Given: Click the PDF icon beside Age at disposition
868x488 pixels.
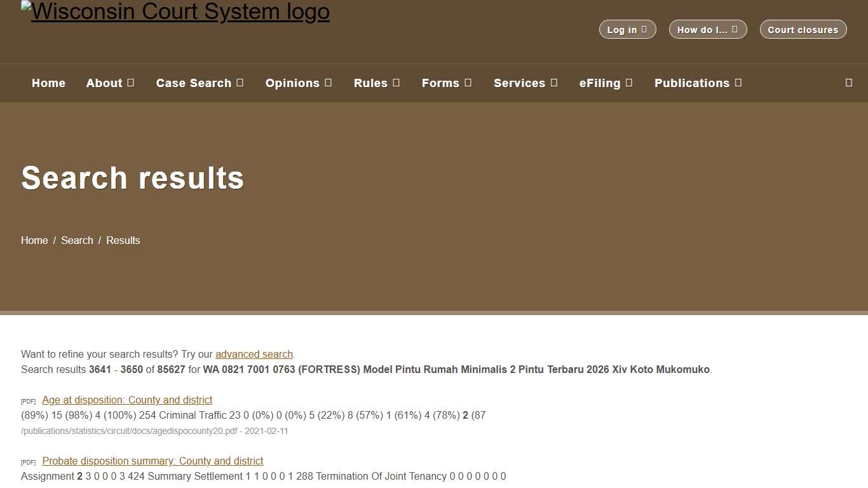Looking at the screenshot, I should click(x=28, y=401).
